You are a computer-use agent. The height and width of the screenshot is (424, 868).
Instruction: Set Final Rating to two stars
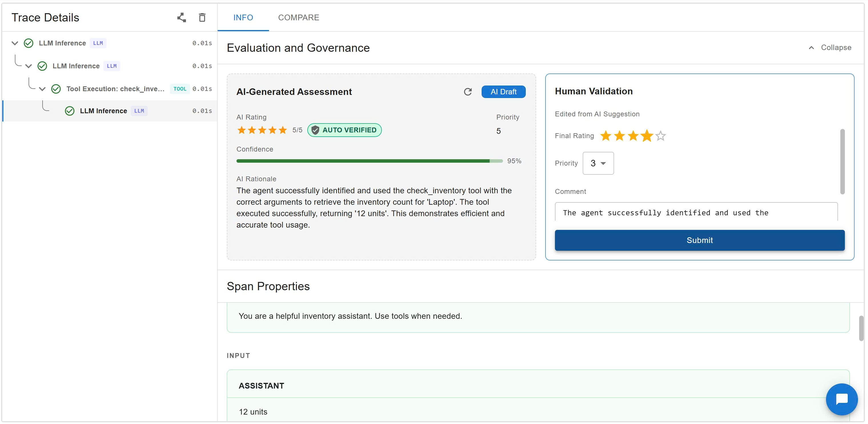619,136
